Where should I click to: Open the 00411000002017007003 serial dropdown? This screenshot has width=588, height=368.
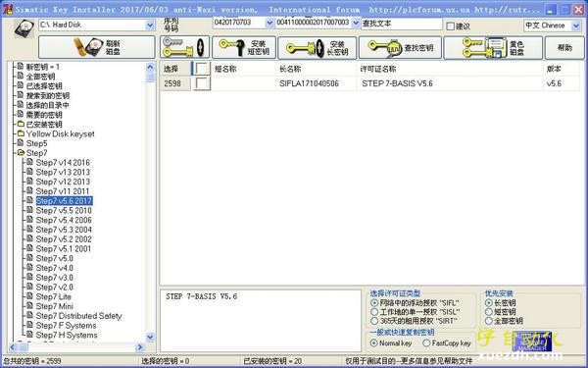click(x=356, y=23)
